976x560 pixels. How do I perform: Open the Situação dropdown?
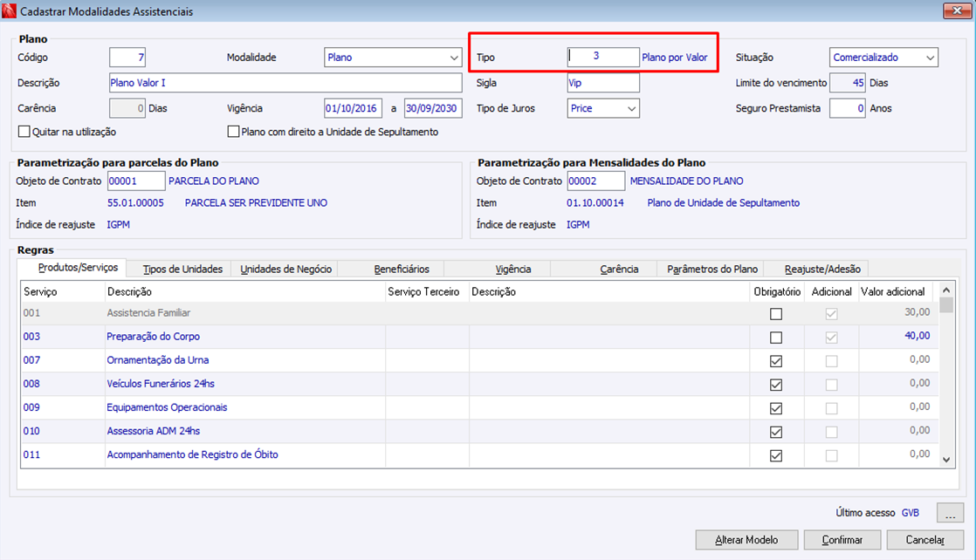883,58
